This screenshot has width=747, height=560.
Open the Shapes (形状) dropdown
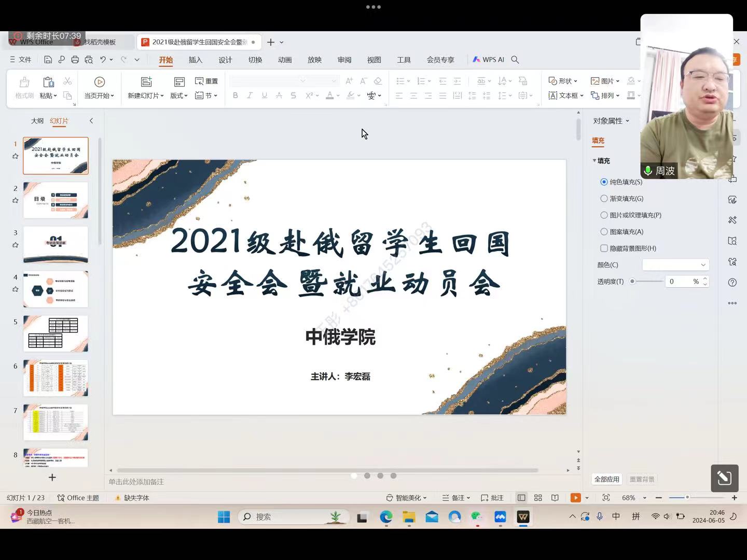563,81
